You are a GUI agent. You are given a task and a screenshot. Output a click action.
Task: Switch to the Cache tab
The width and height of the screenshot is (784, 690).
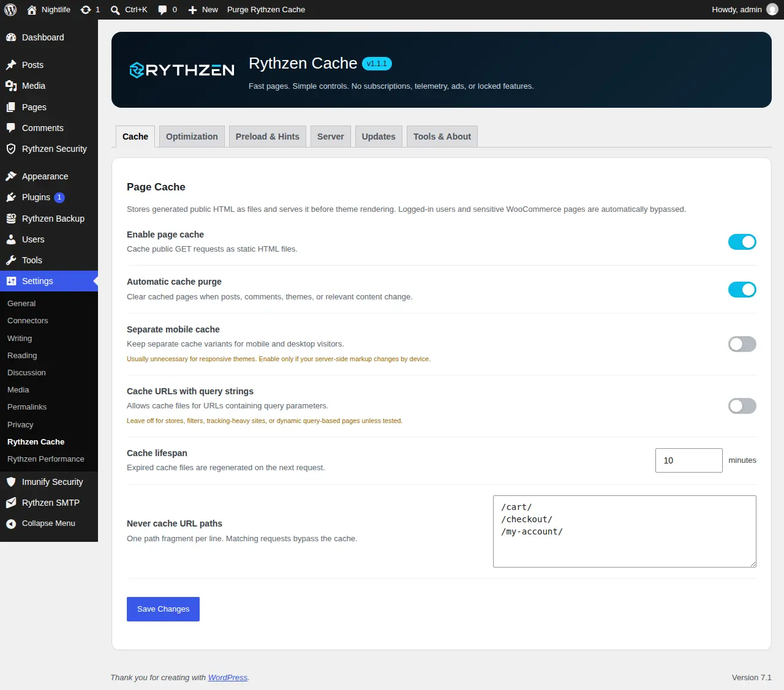(x=135, y=137)
